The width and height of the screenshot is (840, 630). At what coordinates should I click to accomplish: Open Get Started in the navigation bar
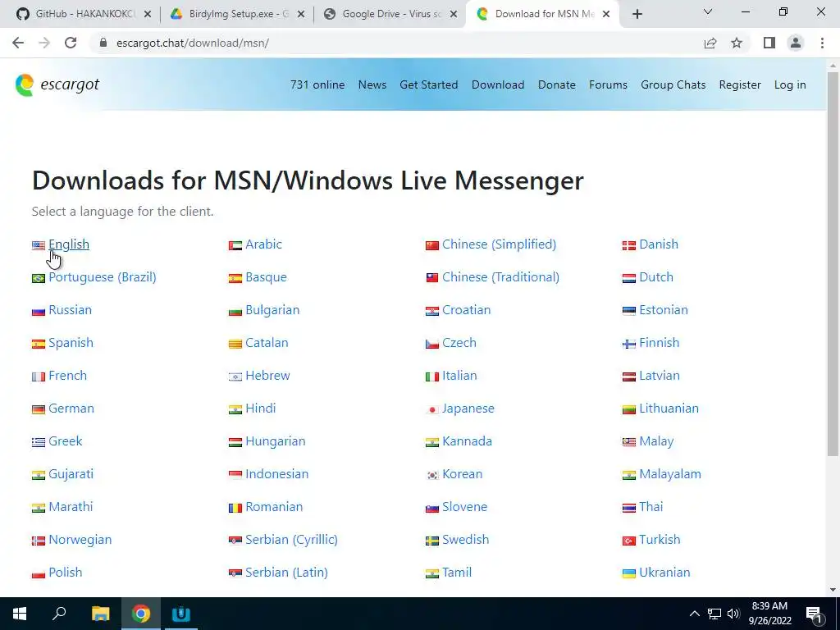pos(428,84)
